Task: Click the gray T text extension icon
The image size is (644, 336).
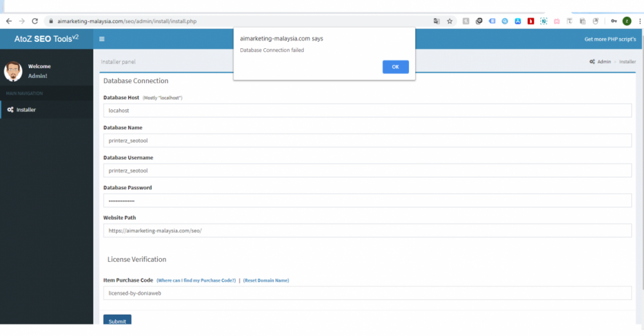Action: [569, 21]
